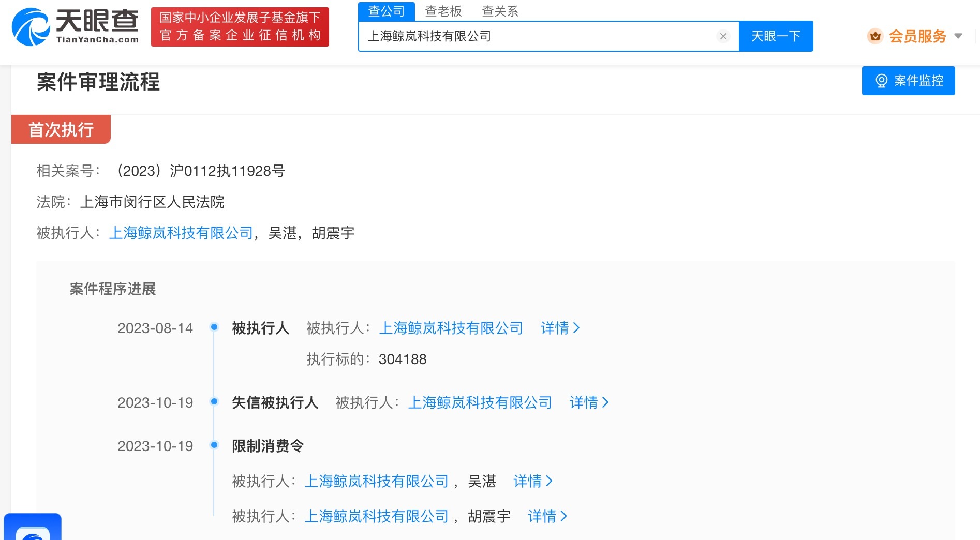View 详情 for the 失信被执行人 entry

point(589,402)
